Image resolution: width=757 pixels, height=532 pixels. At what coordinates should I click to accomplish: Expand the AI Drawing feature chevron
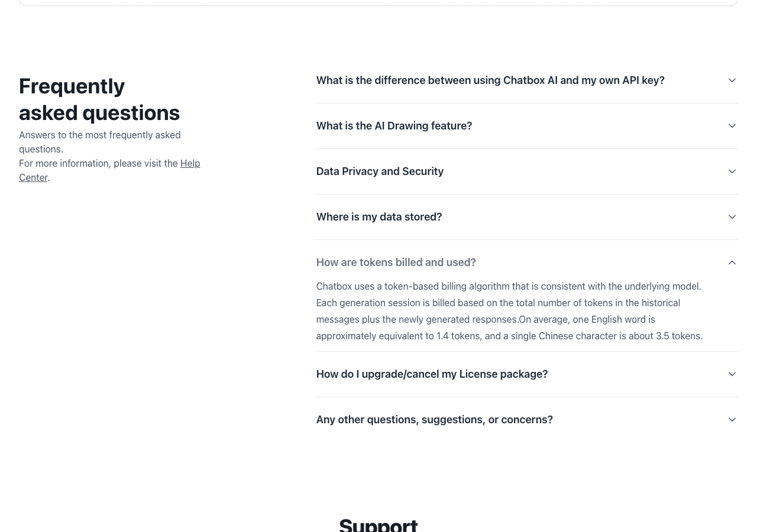[732, 125]
